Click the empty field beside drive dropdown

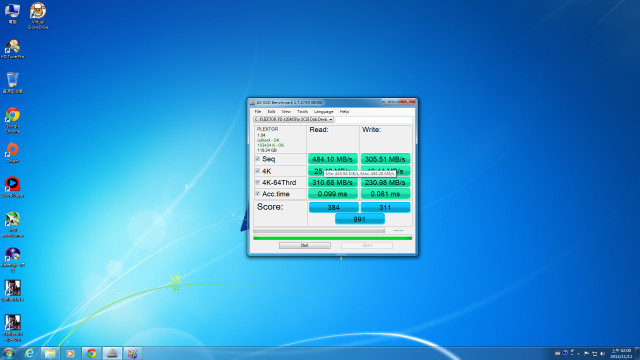point(373,120)
